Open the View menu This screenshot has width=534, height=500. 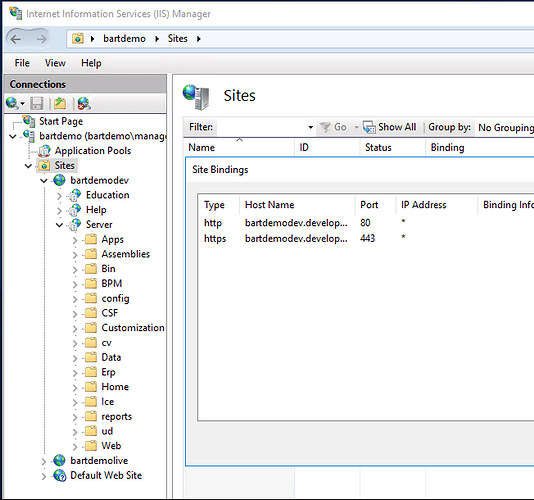pyautogui.click(x=55, y=63)
